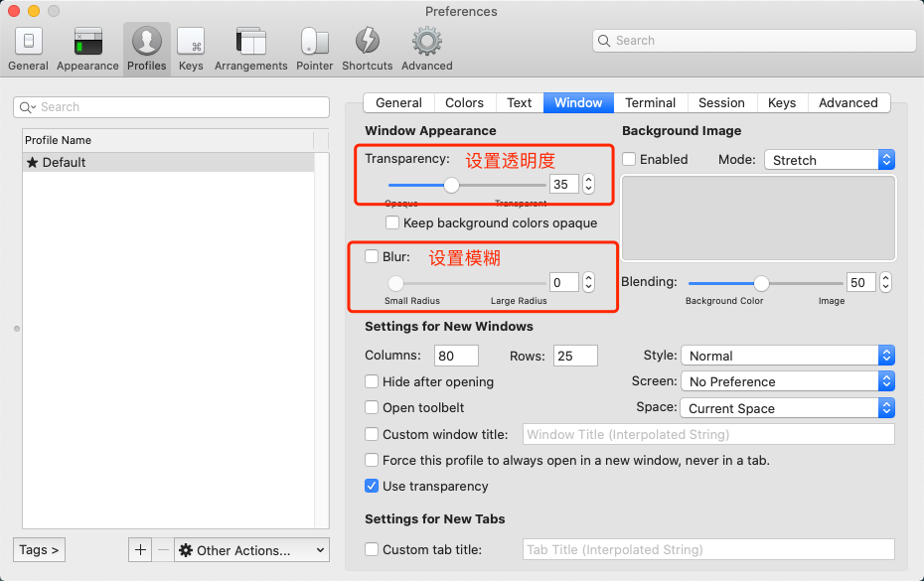This screenshot has width=924, height=581.
Task: Enable the Background Image checkbox
Action: pos(629,159)
